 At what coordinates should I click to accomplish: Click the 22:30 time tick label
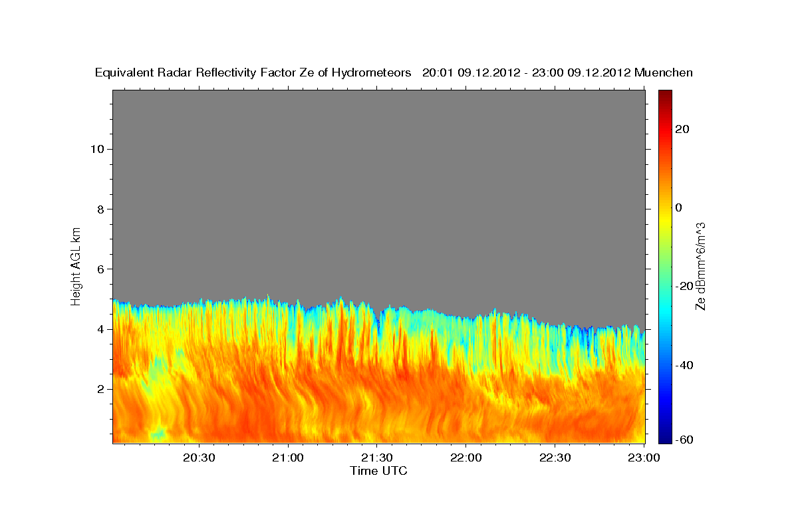click(x=555, y=458)
